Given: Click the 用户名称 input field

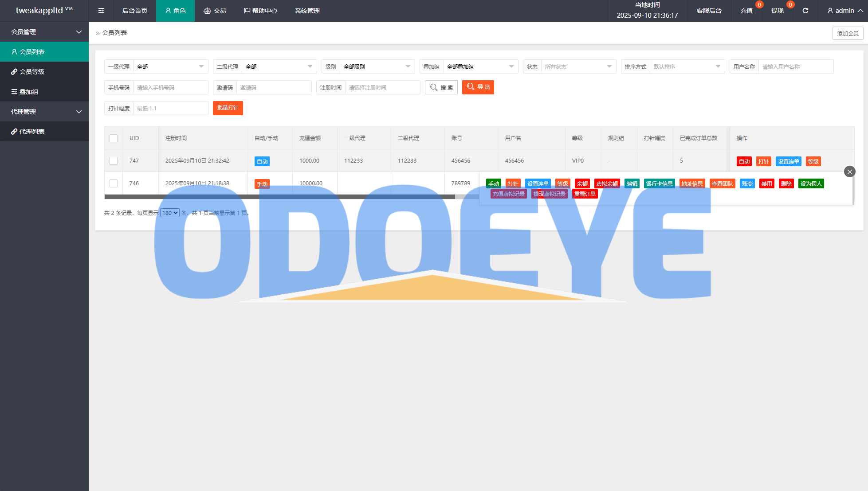Looking at the screenshot, I should point(795,66).
